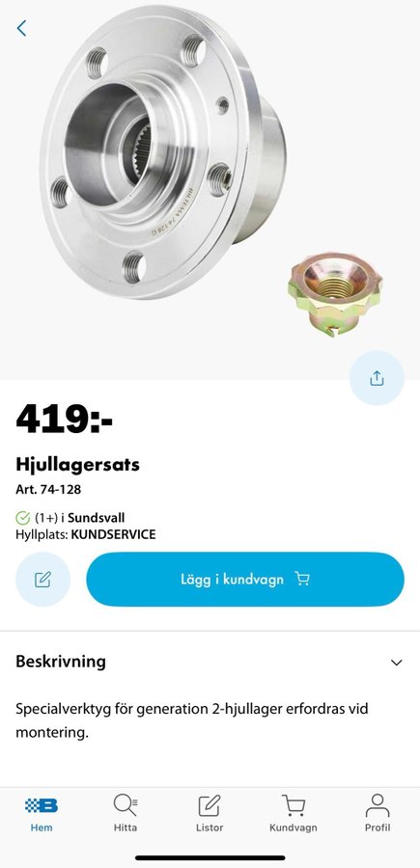Screen dimensions: 420x868
Task: Click the cart icon inside Lägg i kundvagn
Action: pos(302,579)
